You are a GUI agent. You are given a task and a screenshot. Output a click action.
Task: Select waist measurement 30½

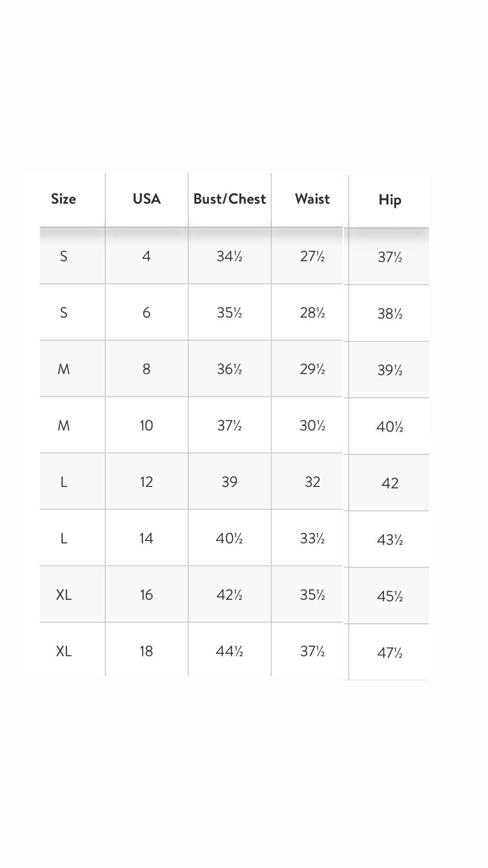(312, 425)
